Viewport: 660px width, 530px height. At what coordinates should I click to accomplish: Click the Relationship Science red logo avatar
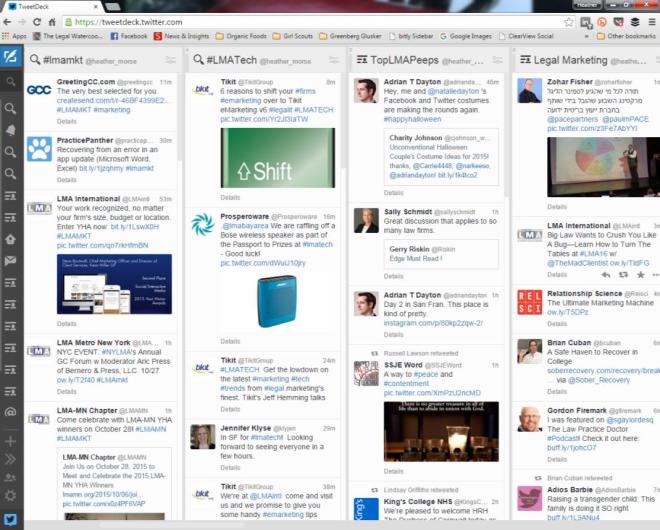530,302
